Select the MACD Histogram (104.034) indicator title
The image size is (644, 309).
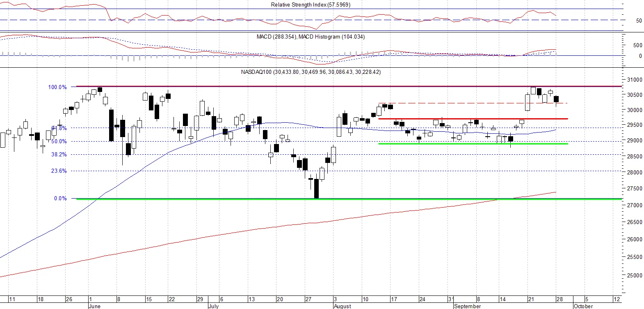point(331,37)
